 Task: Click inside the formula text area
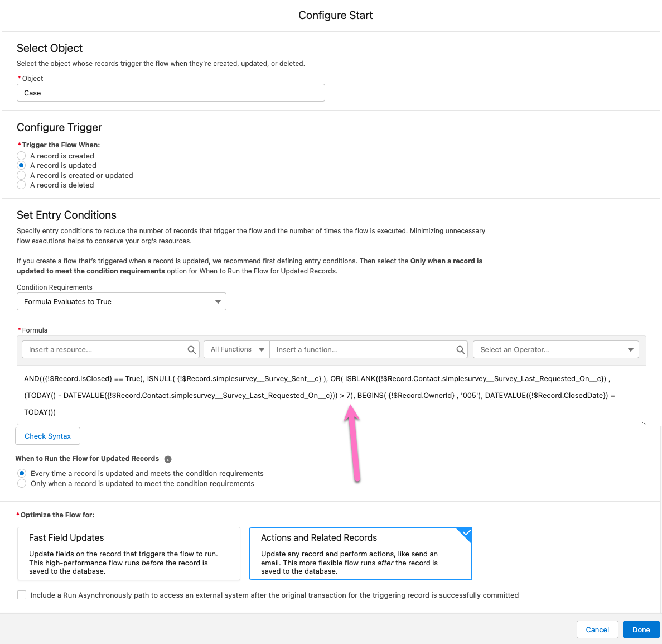[x=331, y=395]
